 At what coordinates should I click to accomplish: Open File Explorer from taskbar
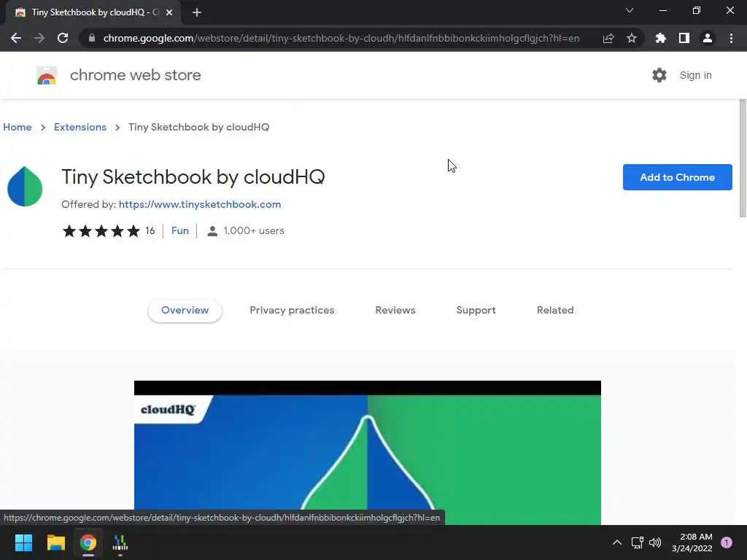(x=55, y=542)
